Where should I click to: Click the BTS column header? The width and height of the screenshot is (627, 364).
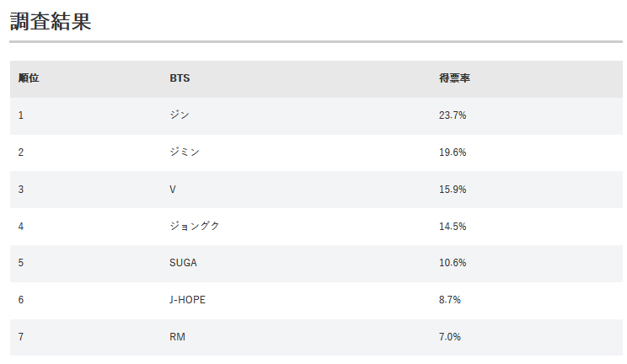tap(180, 78)
